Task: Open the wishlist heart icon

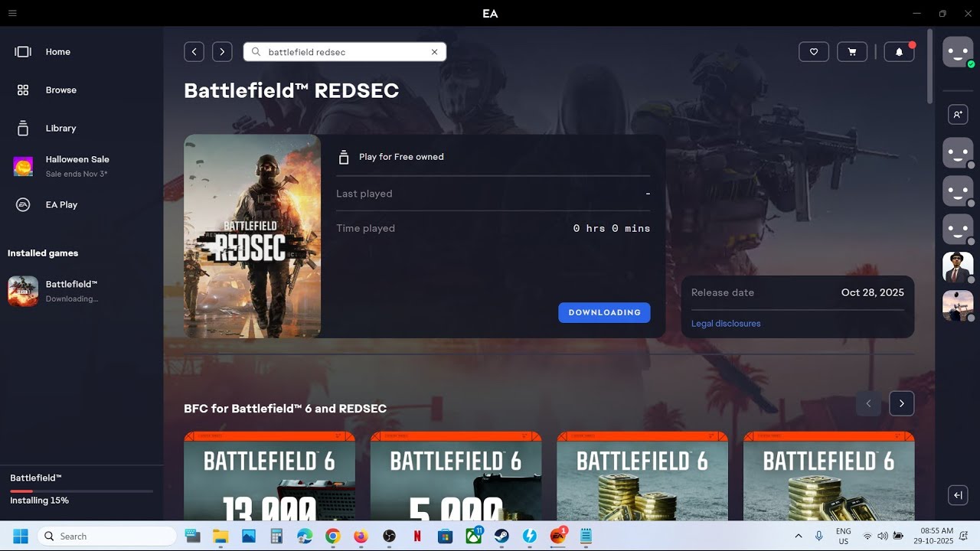Action: [x=814, y=51]
